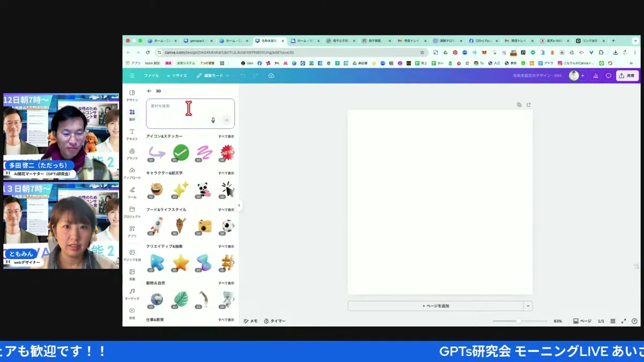Open the analytics bar chart icon
Viewport: 644px width, 362px height.
[x=596, y=76]
